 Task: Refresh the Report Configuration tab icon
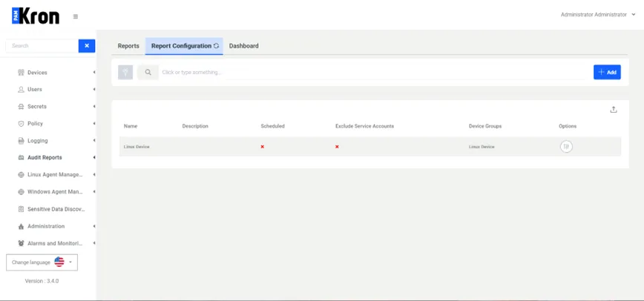pyautogui.click(x=217, y=46)
